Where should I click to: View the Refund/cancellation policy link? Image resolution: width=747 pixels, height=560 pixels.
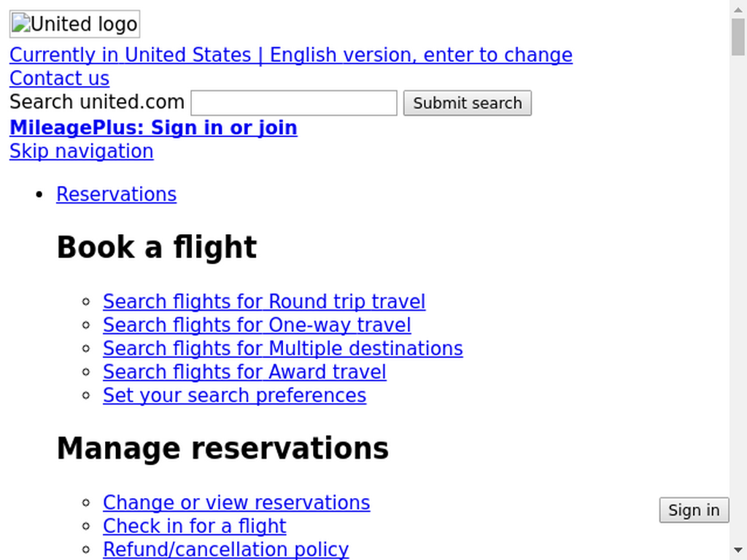click(226, 550)
